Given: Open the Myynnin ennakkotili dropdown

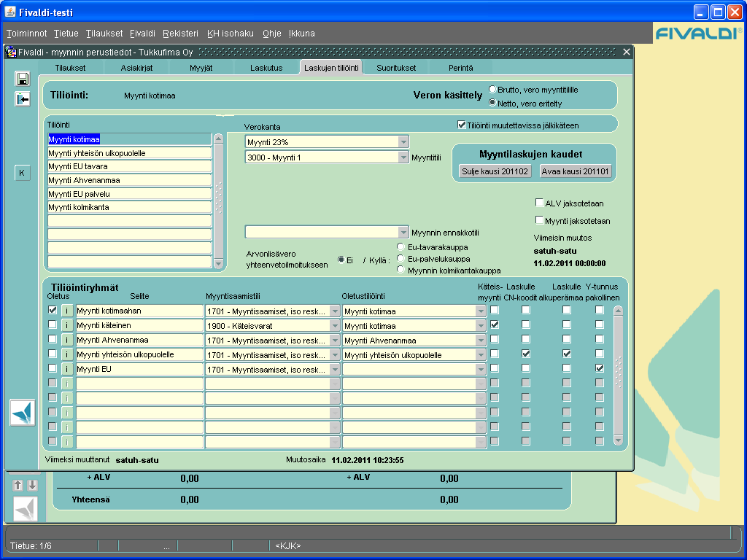Looking at the screenshot, I should [403, 233].
